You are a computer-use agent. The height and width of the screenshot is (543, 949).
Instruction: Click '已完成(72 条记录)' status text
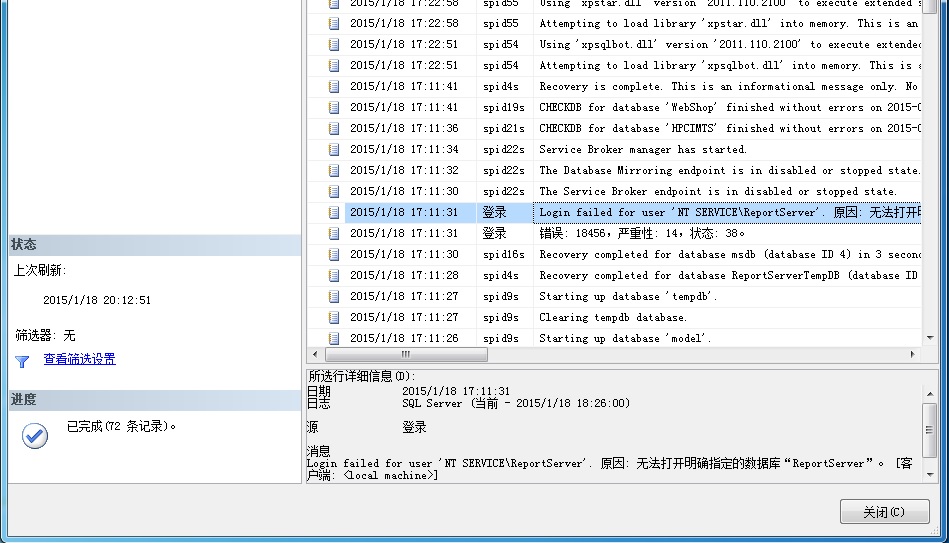click(x=121, y=427)
